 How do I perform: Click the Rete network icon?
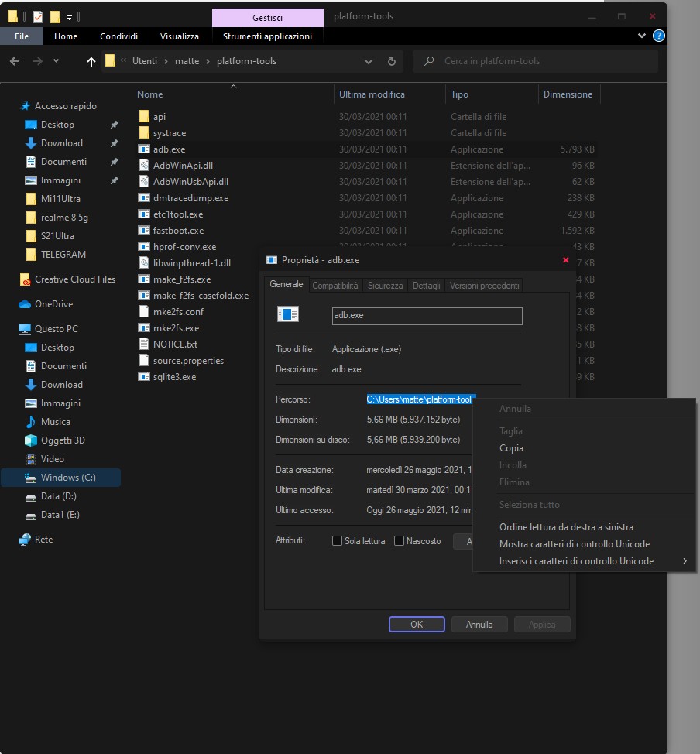click(x=25, y=540)
